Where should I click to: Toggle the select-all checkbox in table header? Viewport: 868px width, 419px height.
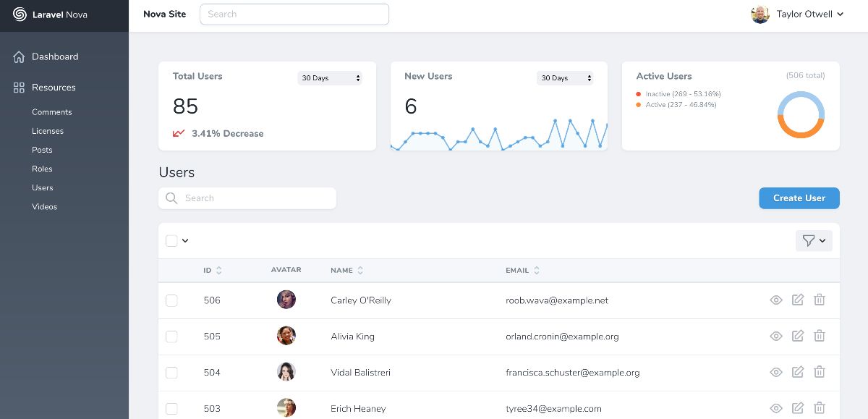coord(171,241)
